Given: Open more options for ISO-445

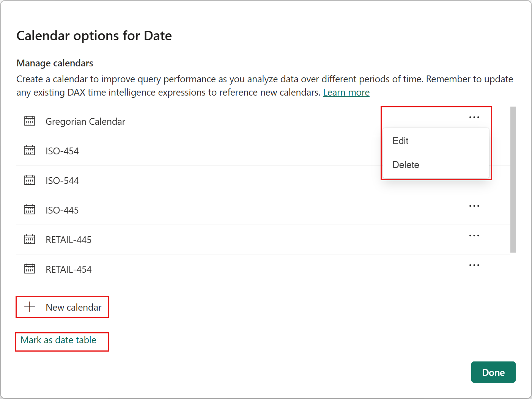Looking at the screenshot, I should tap(474, 206).
